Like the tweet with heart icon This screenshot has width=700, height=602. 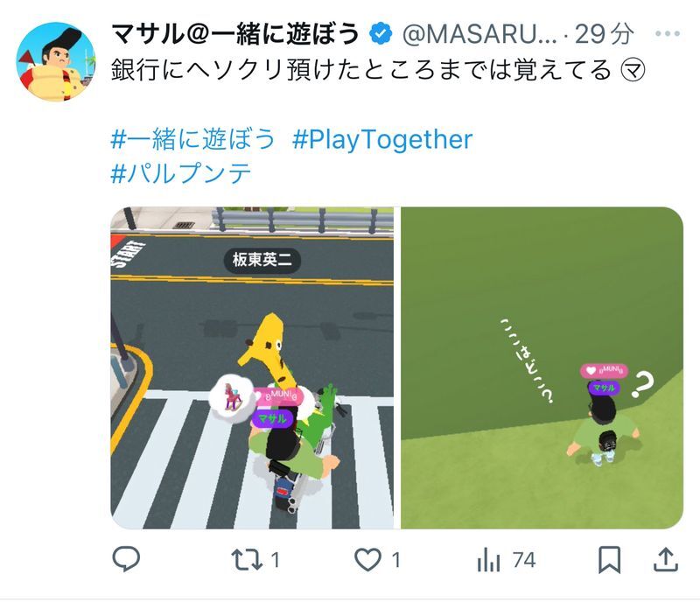(367, 560)
